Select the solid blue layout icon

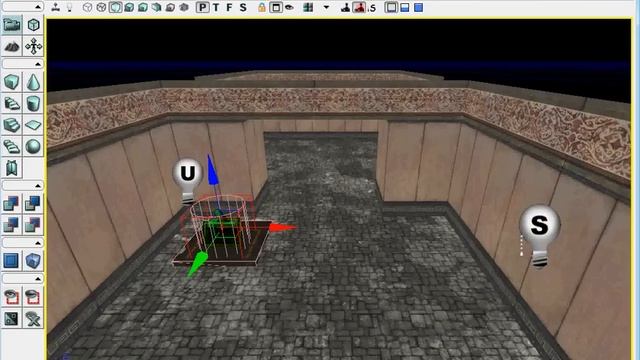(x=419, y=7)
